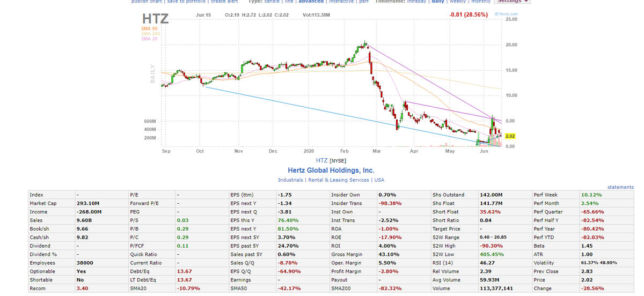644x296 pixels.
Task: Click the SMA 20 legend label
Action: pyautogui.click(x=149, y=39)
